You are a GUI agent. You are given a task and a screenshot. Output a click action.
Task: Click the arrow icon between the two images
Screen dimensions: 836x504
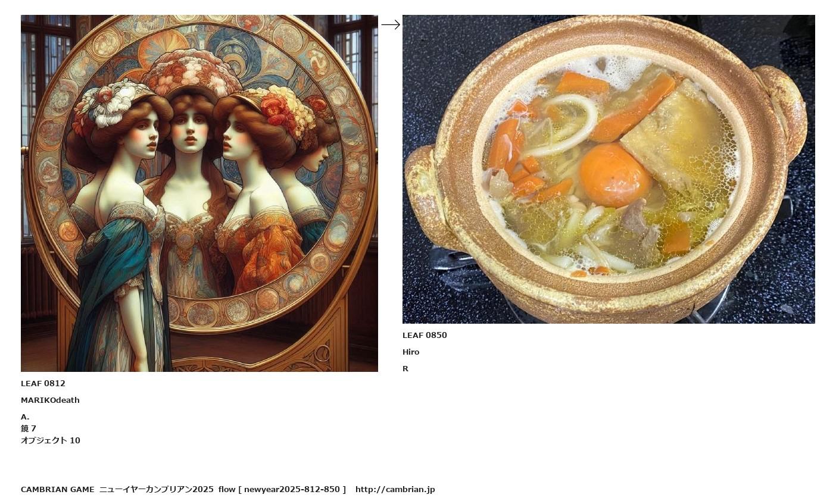[391, 24]
